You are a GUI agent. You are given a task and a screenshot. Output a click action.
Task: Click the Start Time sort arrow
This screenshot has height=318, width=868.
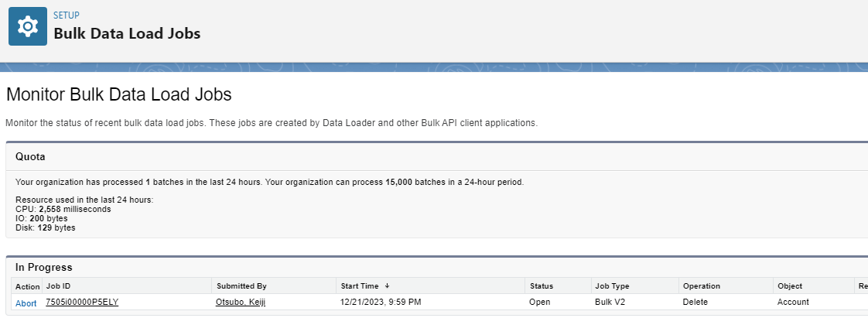387,286
